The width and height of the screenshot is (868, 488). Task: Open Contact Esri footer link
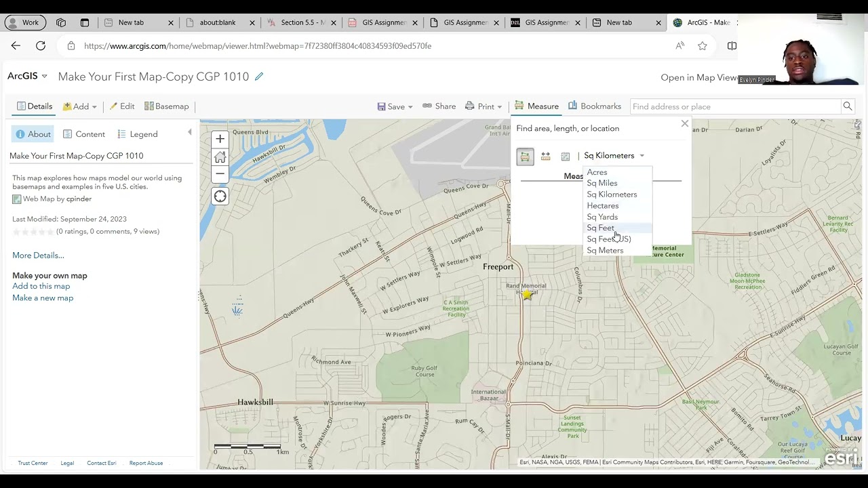(x=101, y=464)
